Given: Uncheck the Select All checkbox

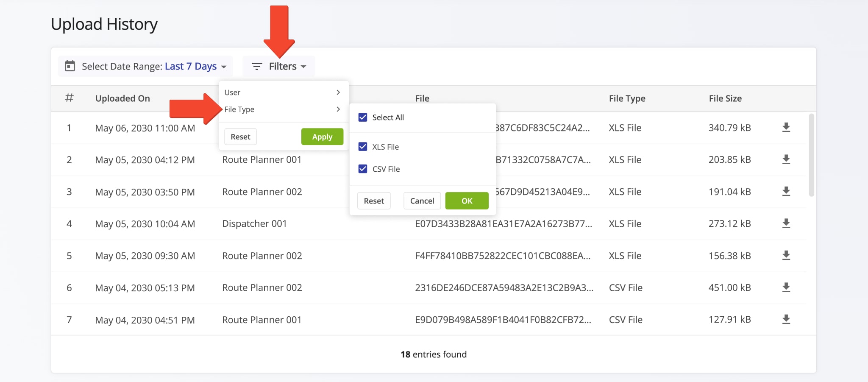Looking at the screenshot, I should 362,117.
